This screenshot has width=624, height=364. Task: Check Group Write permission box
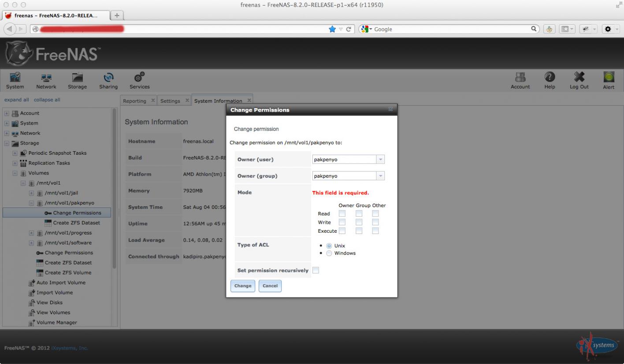[x=359, y=222]
